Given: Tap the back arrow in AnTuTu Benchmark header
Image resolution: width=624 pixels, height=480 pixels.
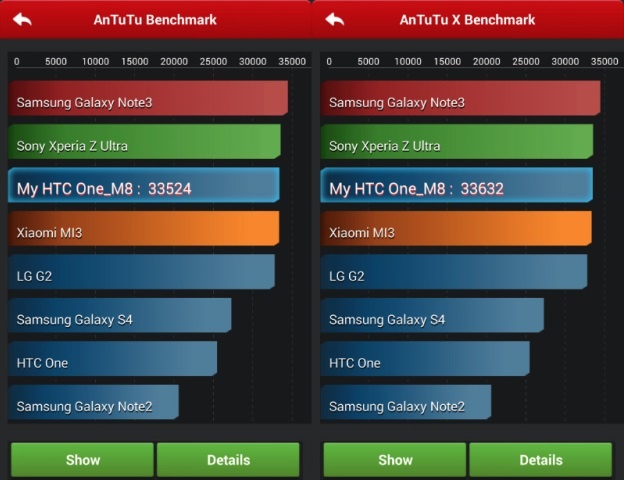Looking at the screenshot, I should pyautogui.click(x=22, y=20).
